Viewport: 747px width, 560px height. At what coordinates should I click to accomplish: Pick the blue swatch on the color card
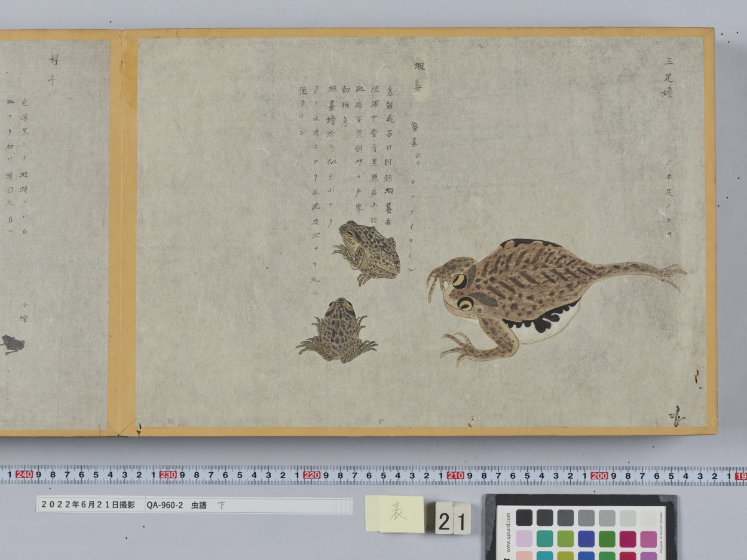click(586, 538)
